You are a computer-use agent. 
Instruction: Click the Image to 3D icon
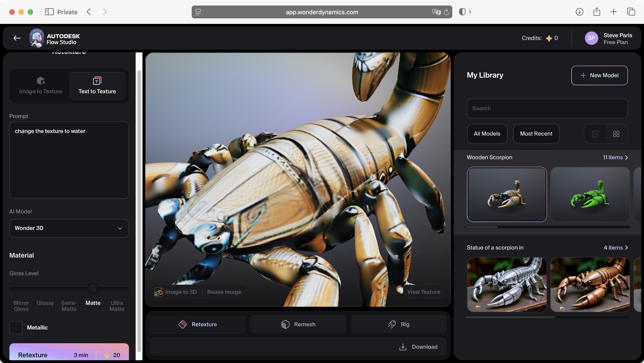pos(158,292)
